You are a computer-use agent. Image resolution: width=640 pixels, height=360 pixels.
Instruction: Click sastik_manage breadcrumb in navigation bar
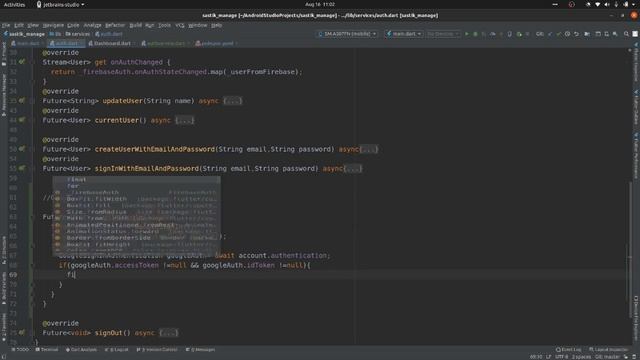[24, 34]
